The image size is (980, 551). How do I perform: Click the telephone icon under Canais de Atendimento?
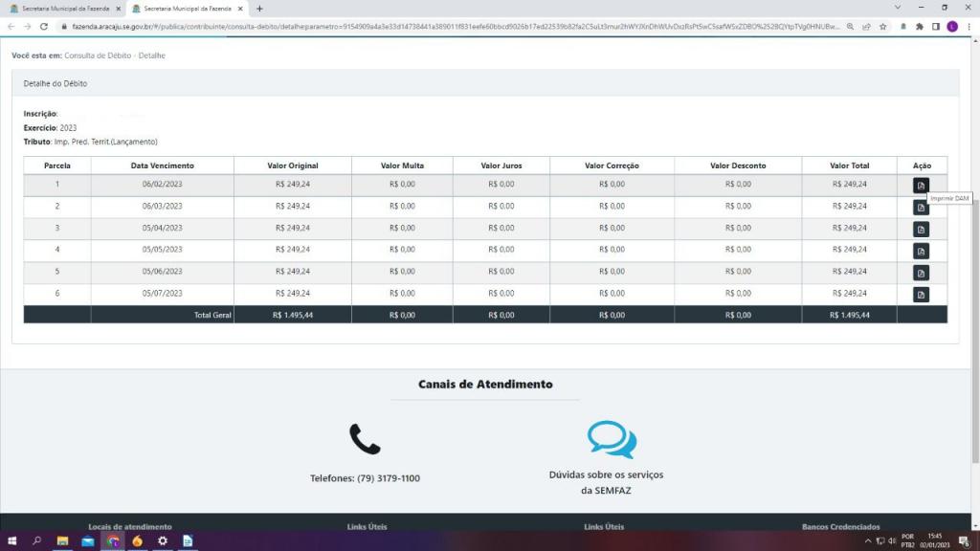click(x=365, y=439)
